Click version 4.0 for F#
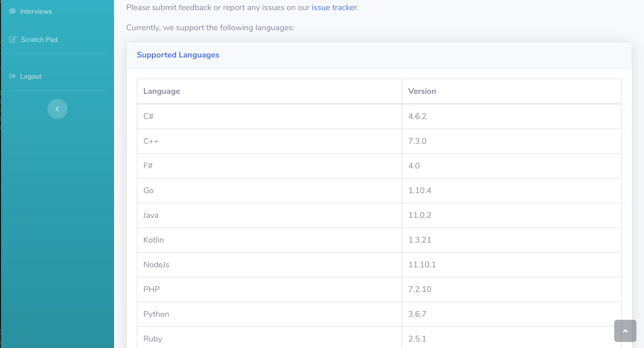Viewport: 644px width, 348px height. [x=512, y=166]
